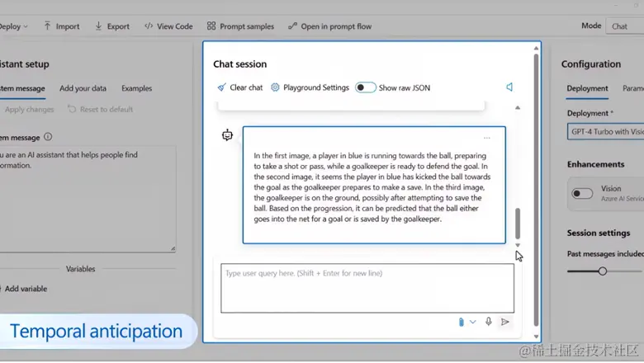Click the attachment paperclip icon

462,323
